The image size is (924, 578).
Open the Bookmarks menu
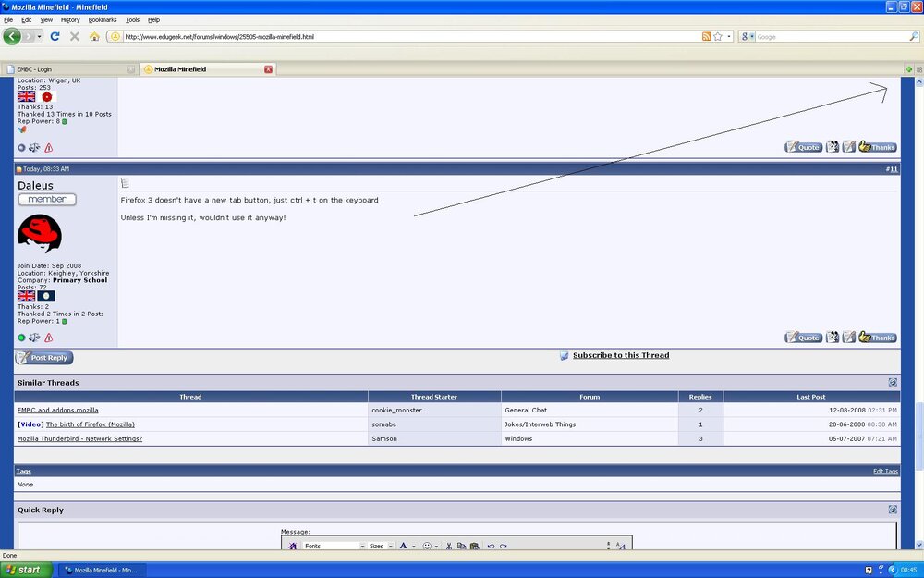tap(103, 20)
